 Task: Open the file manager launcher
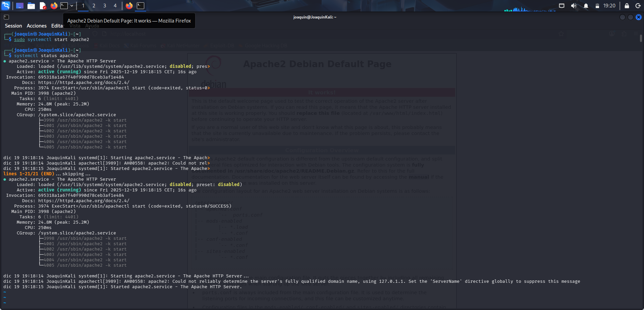coord(31,6)
